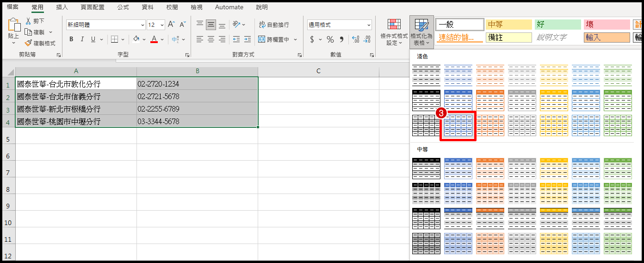Increase decimal places
Viewport: 644px width, 263px height.
point(355,39)
